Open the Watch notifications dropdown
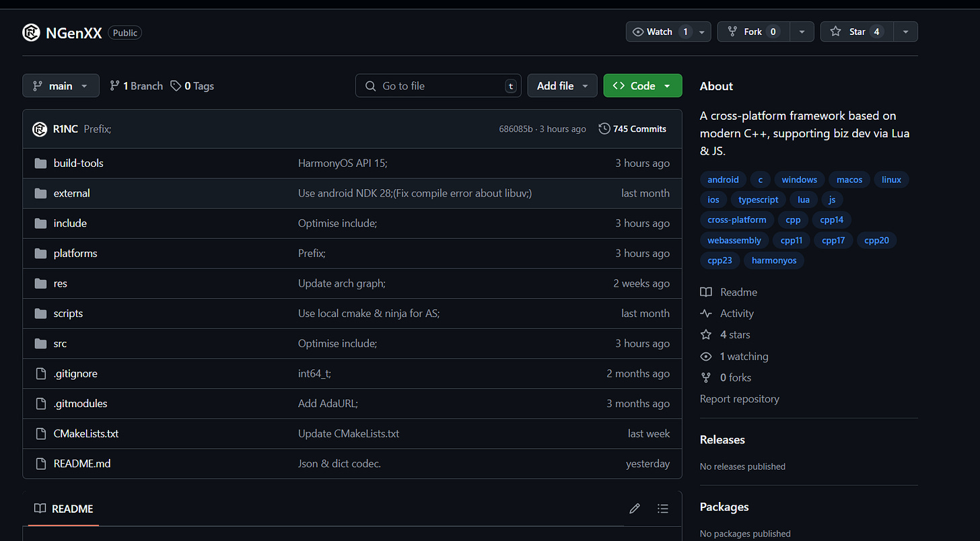980x541 pixels. (x=668, y=32)
